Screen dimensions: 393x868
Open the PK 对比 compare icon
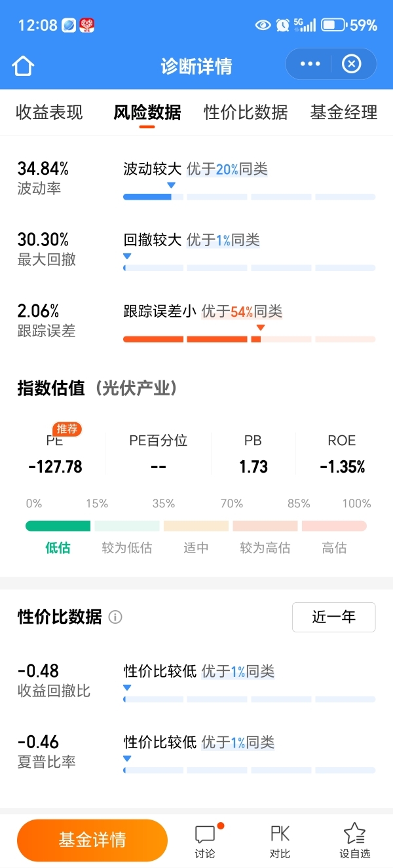pos(280,841)
